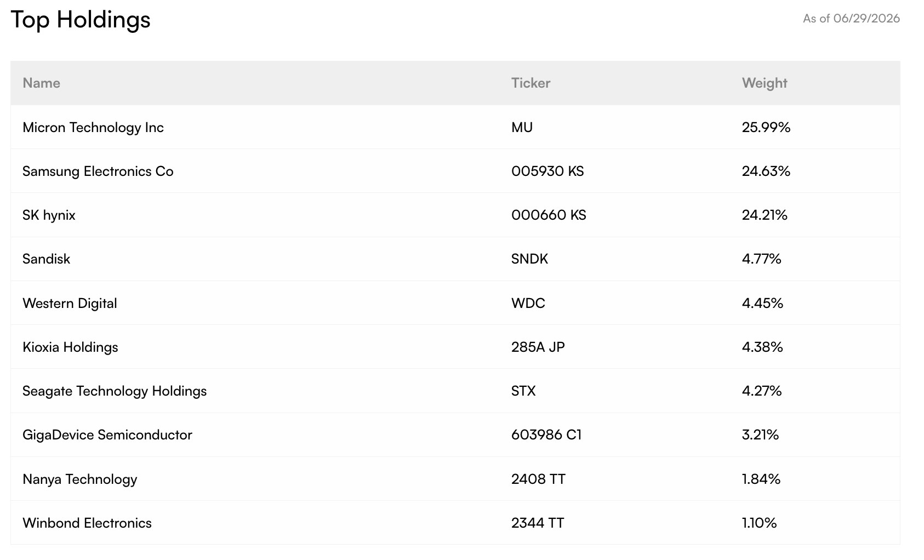Click the 3.21% weight value
This screenshot has width=924, height=560.
[x=760, y=435]
